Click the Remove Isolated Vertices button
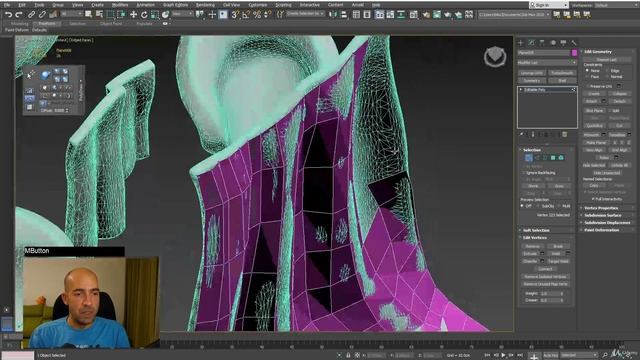 pos(545,277)
